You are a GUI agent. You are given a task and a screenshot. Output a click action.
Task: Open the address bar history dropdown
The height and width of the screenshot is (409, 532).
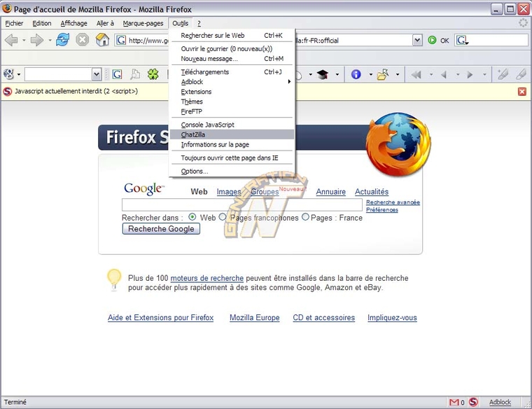[x=417, y=41]
